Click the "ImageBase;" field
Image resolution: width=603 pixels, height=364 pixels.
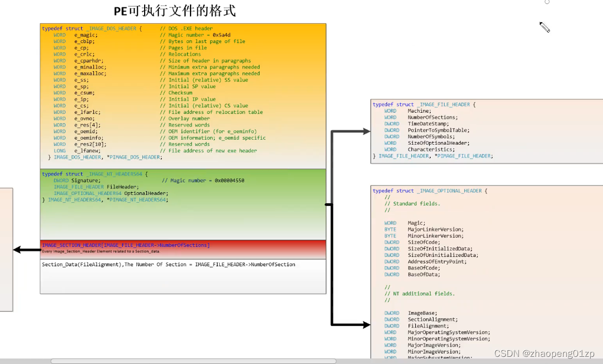[422, 313]
